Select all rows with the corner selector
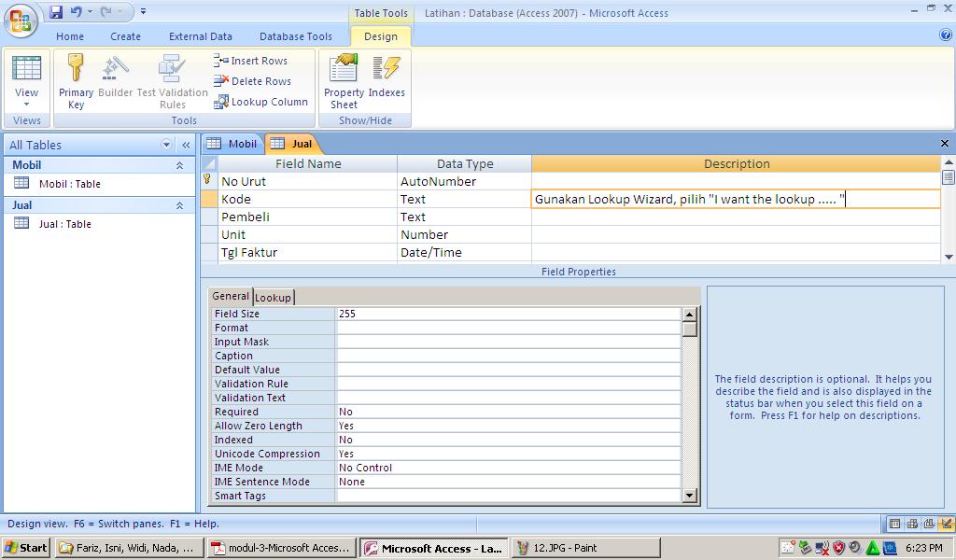Screen dimensions: 956x560 (x=209, y=163)
